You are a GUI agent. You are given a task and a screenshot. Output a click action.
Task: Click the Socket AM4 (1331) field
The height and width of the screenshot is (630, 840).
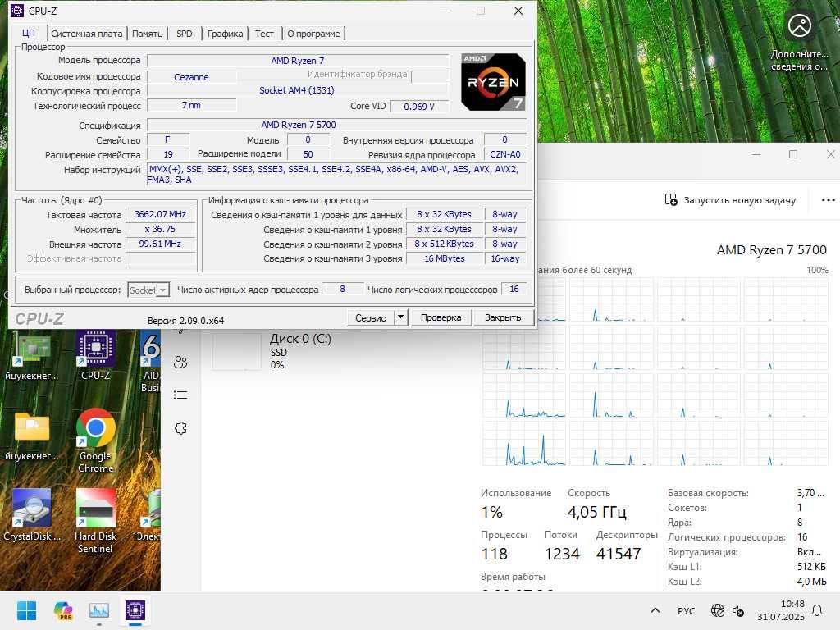pos(297,90)
